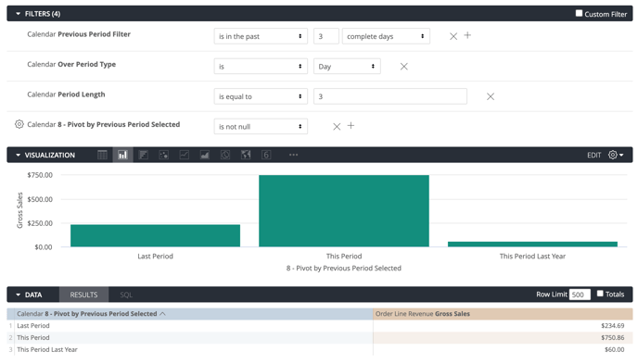Select the 'Last Period' table row cell

[x=194, y=325]
